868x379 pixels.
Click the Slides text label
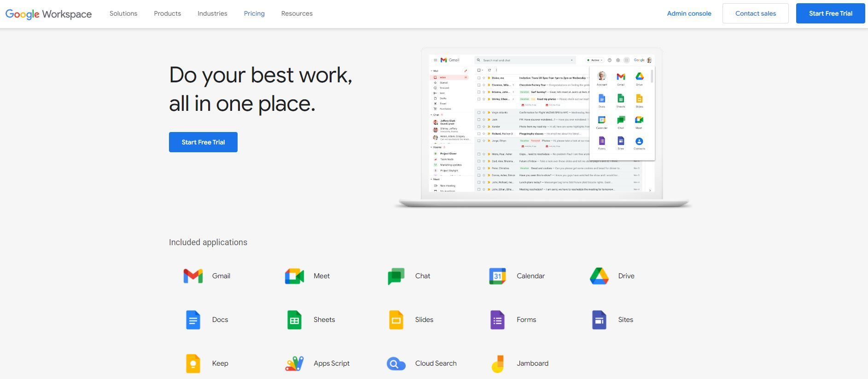coord(424,320)
